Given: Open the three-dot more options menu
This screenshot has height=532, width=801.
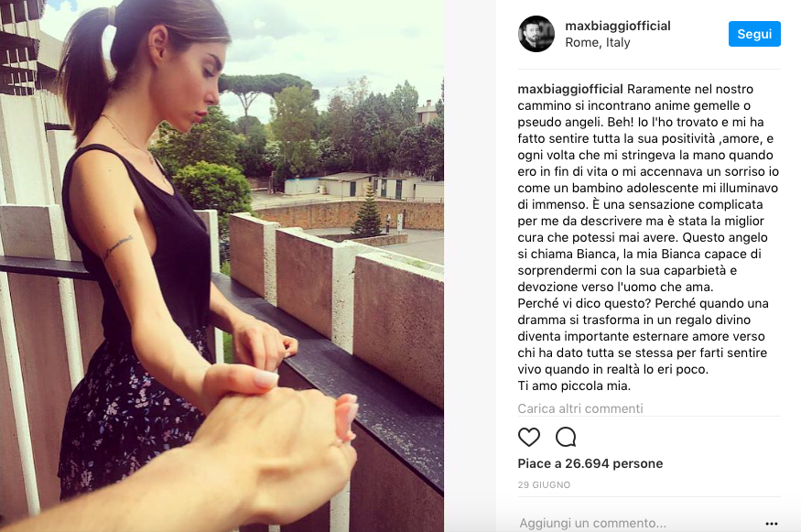Looking at the screenshot, I should (x=772, y=524).
